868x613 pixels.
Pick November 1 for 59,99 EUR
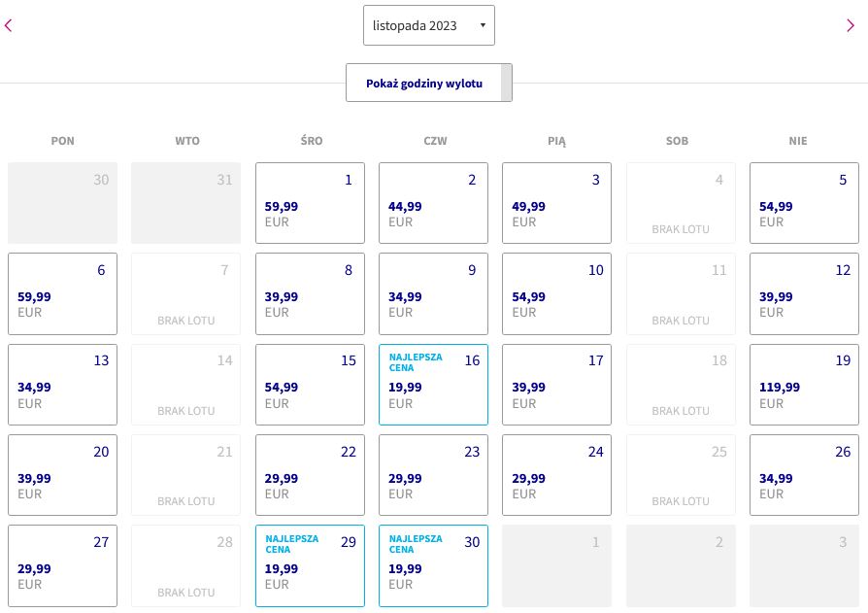tap(310, 203)
